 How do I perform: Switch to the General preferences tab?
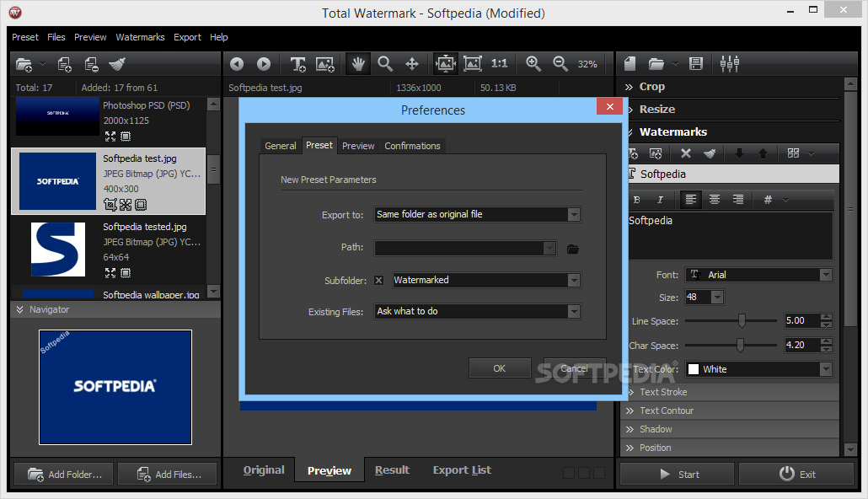click(280, 146)
